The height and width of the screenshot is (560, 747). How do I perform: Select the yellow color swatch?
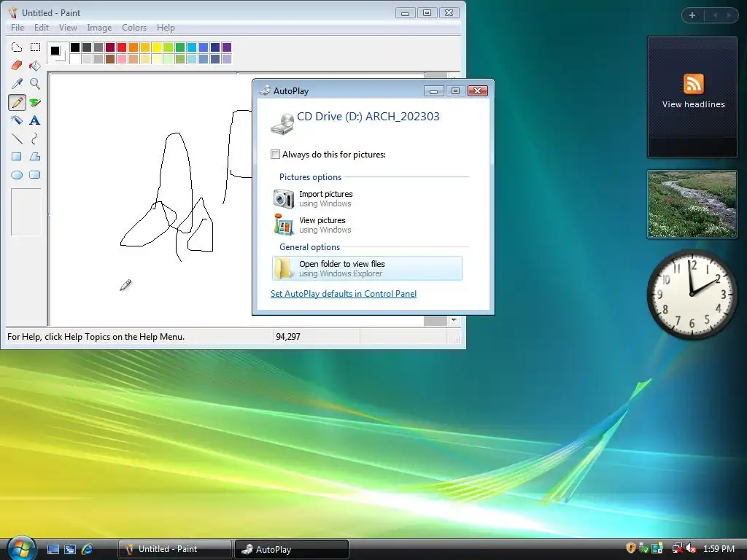(x=157, y=47)
